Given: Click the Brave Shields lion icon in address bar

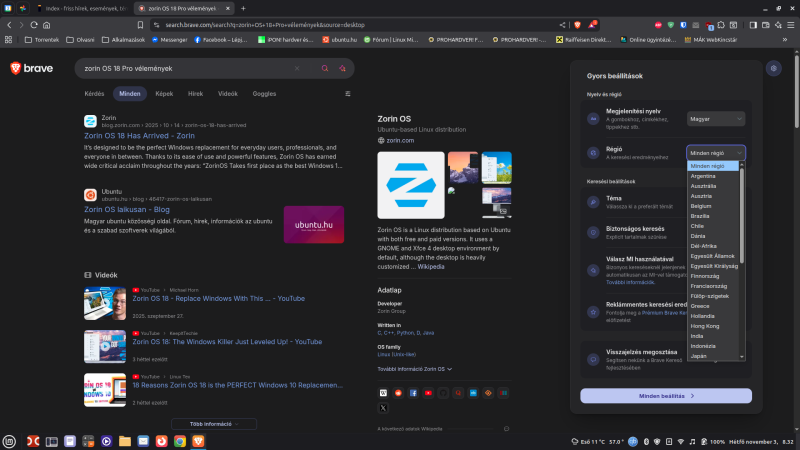Looking at the screenshot, I should [x=578, y=24].
